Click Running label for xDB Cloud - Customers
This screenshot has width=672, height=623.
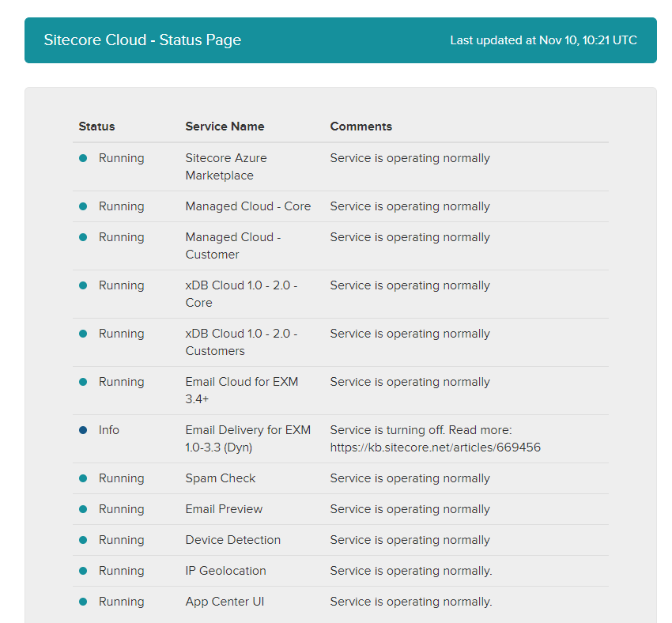[x=121, y=334]
